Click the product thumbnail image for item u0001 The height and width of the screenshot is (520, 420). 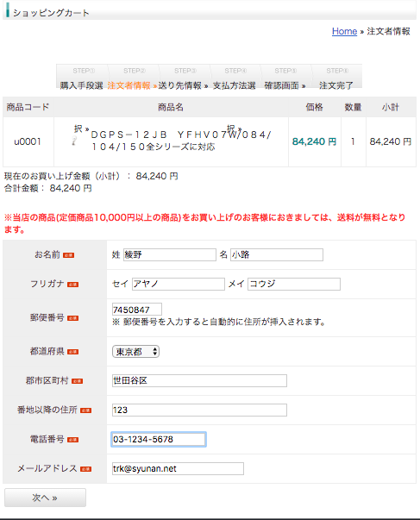coord(75,141)
